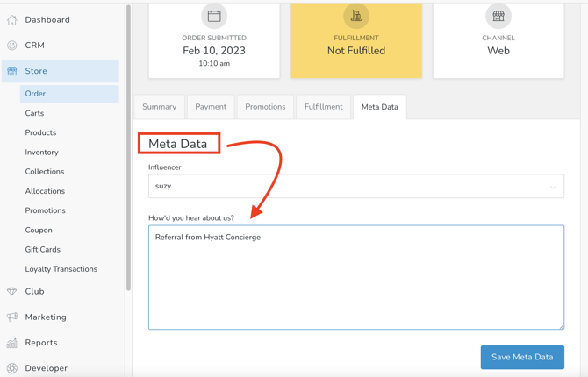Click the Developer gear icon

point(12,368)
